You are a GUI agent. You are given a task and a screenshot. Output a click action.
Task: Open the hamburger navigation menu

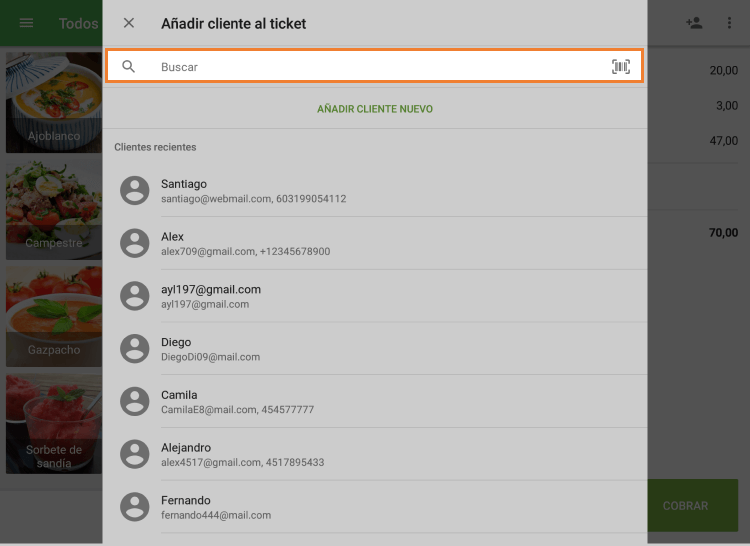click(27, 23)
